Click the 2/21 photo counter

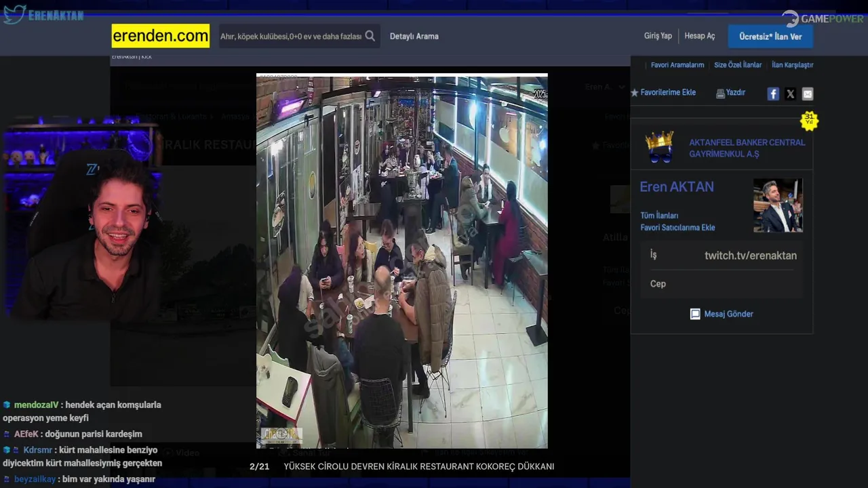[259, 466]
